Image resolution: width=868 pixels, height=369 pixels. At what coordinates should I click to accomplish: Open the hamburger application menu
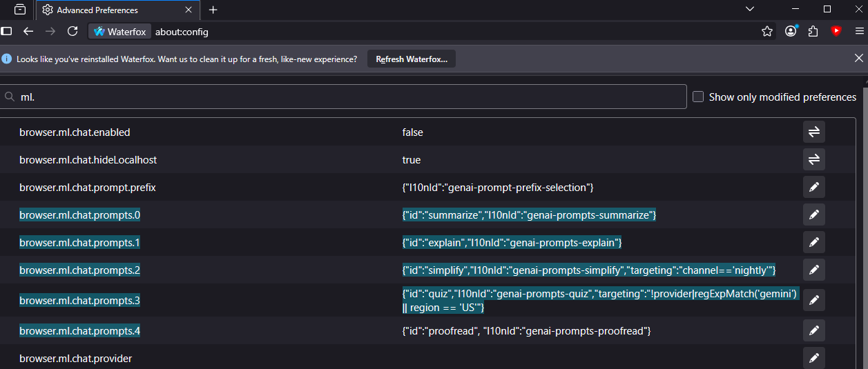(x=859, y=31)
